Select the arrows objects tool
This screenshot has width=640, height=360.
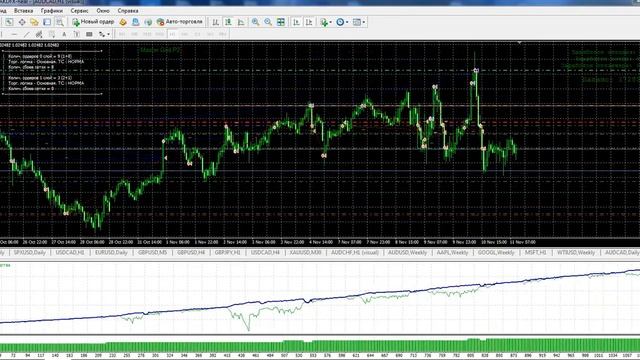(101, 34)
